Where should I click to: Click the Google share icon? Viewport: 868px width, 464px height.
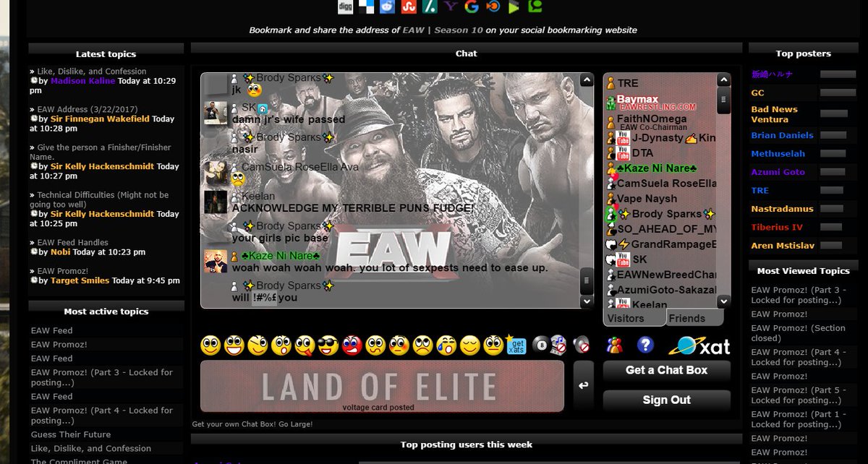click(x=471, y=7)
